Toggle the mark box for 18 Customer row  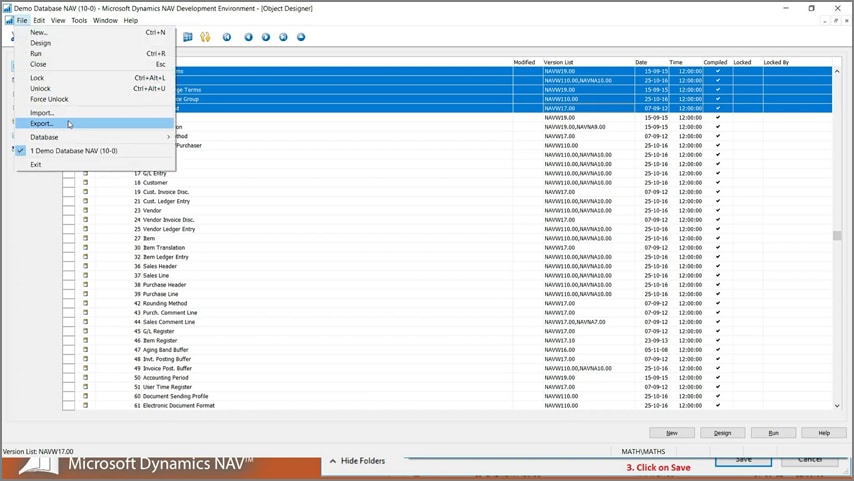pos(69,182)
